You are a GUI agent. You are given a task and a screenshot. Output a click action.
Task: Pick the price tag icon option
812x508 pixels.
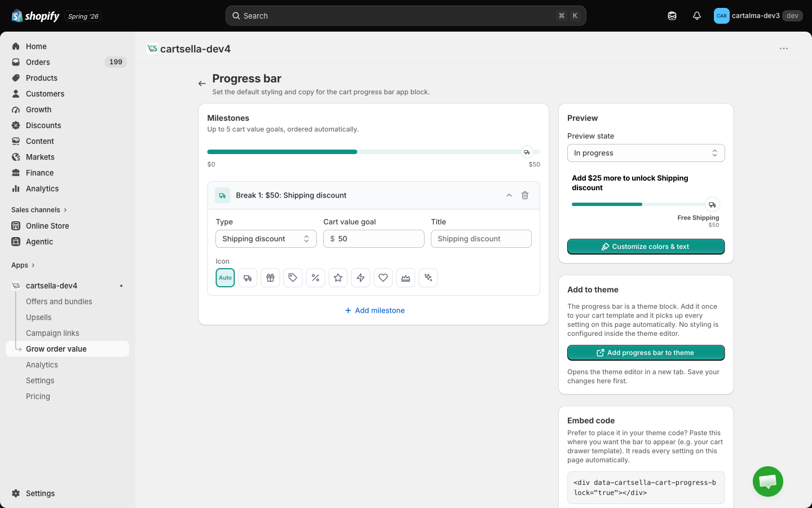click(293, 278)
